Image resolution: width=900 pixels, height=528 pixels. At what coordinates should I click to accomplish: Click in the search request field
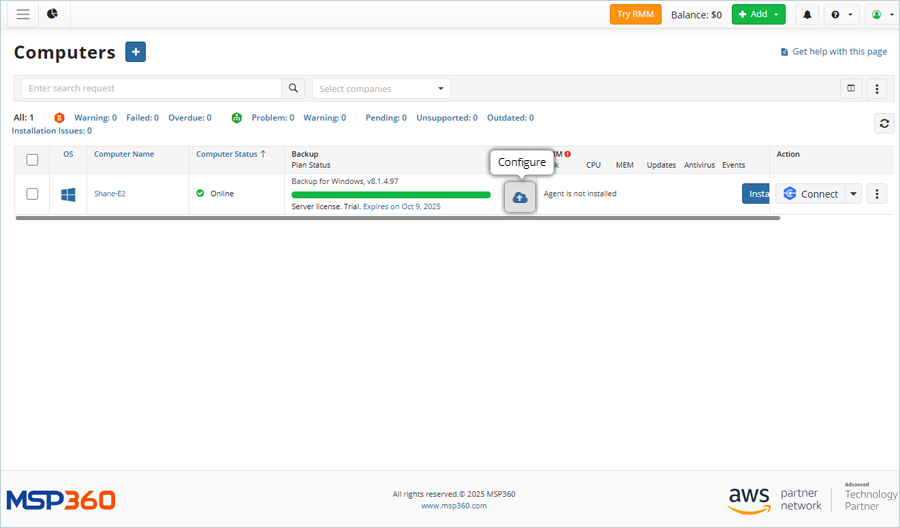tap(150, 89)
